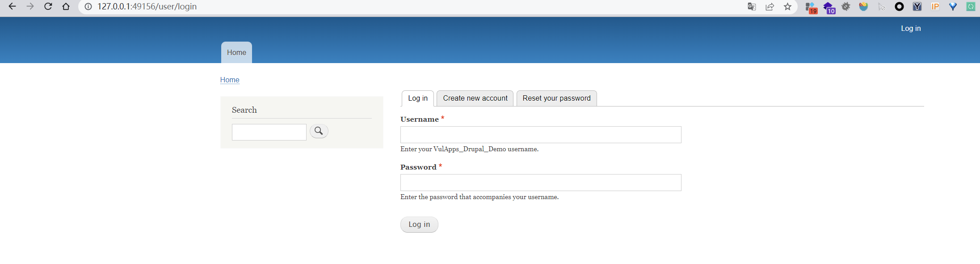Go back using the browser back arrow
This screenshot has height=264, width=980.
tap(12, 6)
